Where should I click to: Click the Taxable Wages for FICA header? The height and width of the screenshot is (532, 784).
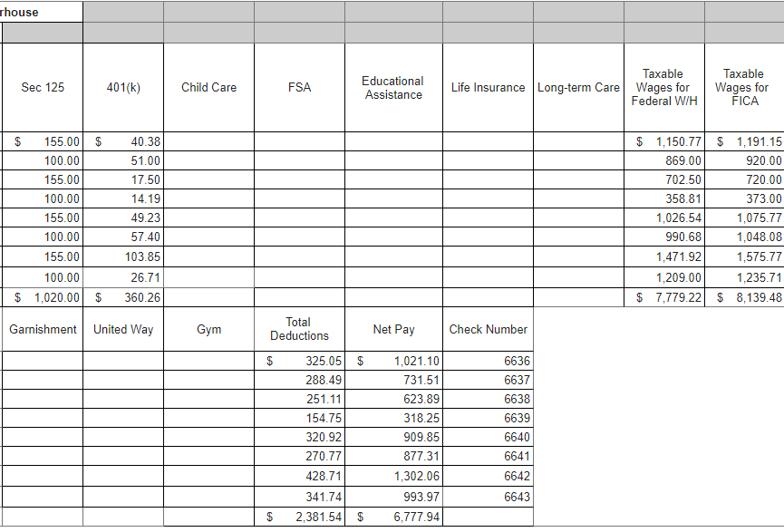(743, 87)
